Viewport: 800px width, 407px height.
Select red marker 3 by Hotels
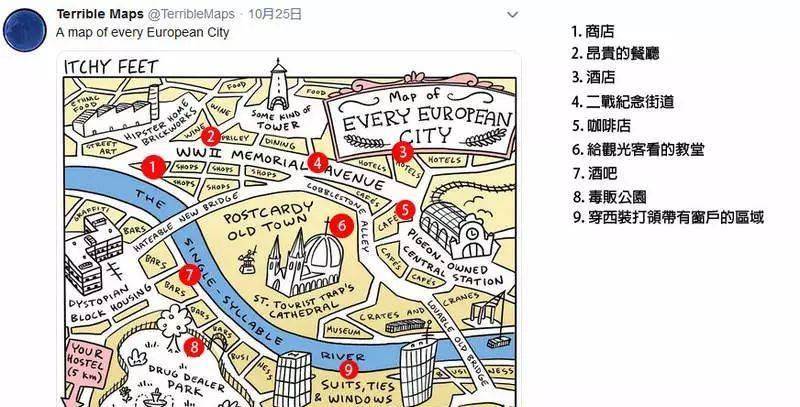point(403,151)
